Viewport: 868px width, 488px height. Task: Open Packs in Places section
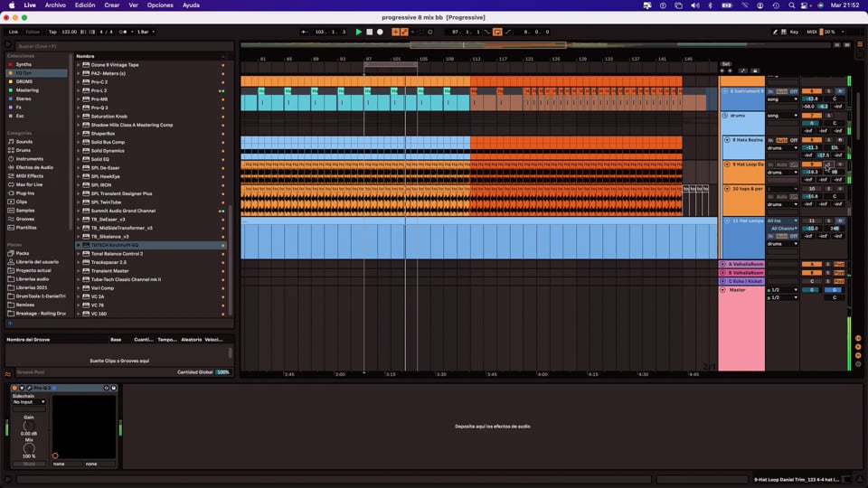(22, 253)
